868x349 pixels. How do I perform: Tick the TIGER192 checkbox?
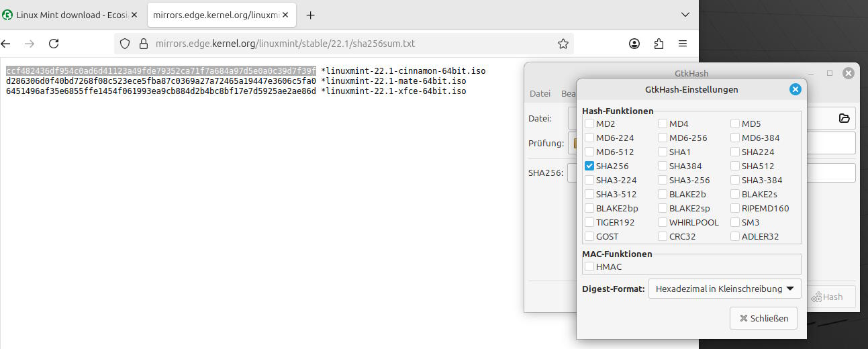[x=589, y=222]
